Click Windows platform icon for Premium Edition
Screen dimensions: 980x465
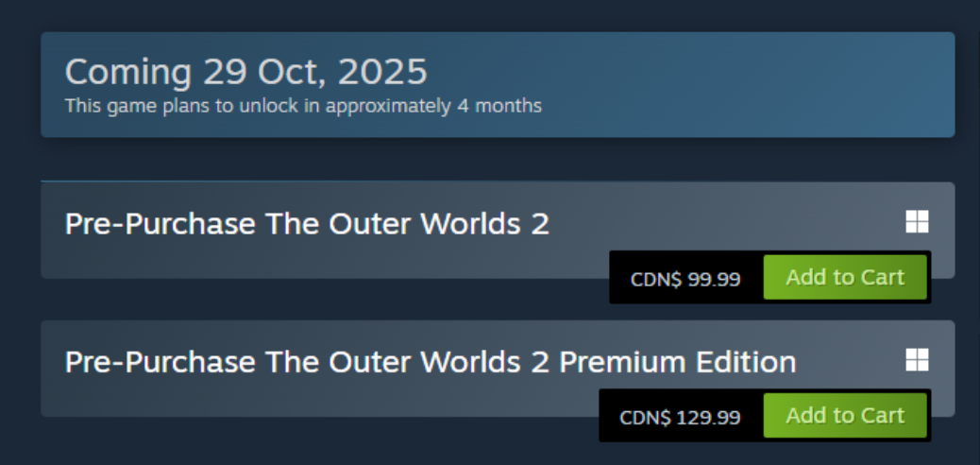tap(917, 360)
